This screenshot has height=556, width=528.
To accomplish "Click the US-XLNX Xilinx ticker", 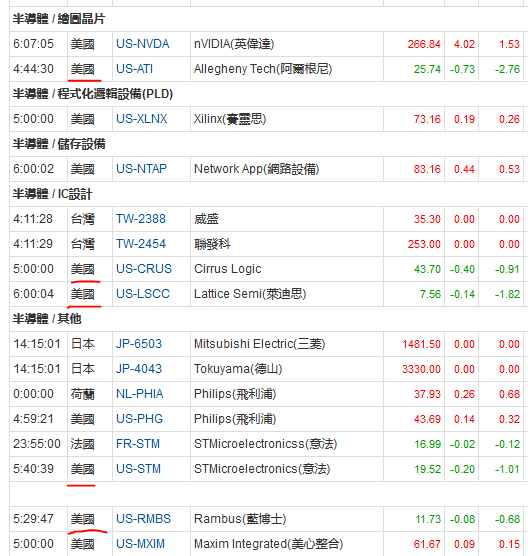I will (x=141, y=119).
